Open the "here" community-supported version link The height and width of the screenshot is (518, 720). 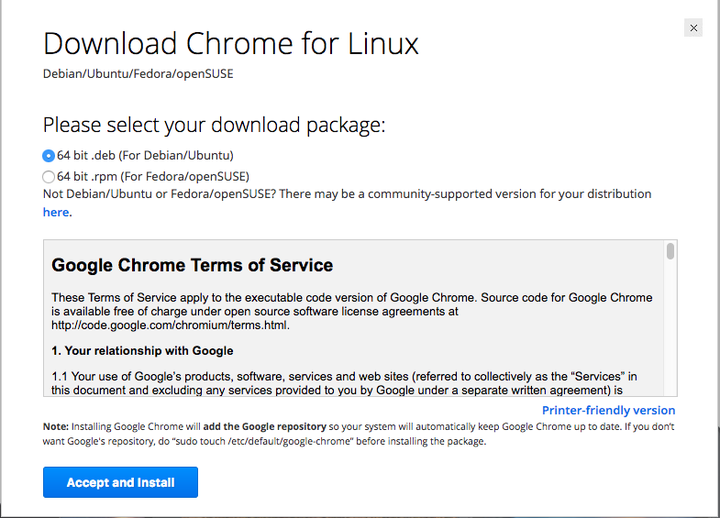point(56,212)
